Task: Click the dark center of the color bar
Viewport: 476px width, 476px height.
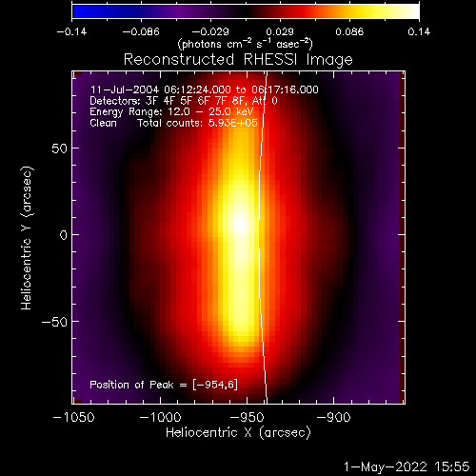Action: coord(246,11)
